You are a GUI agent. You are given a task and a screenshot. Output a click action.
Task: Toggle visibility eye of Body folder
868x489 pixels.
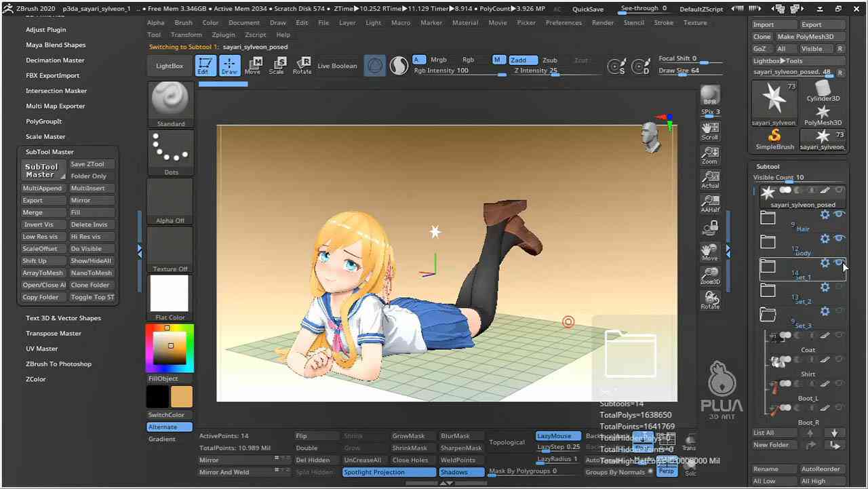pos(839,238)
